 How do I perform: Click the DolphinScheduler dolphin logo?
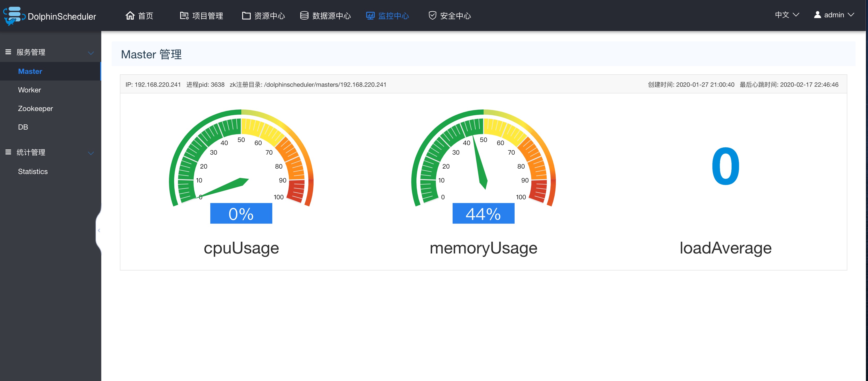(14, 16)
